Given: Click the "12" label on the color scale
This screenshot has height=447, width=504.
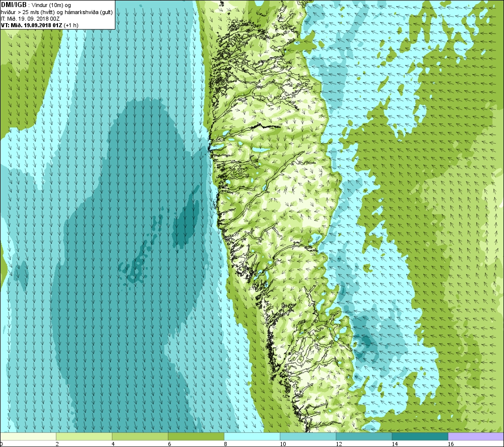Looking at the screenshot, I should click(x=339, y=444).
